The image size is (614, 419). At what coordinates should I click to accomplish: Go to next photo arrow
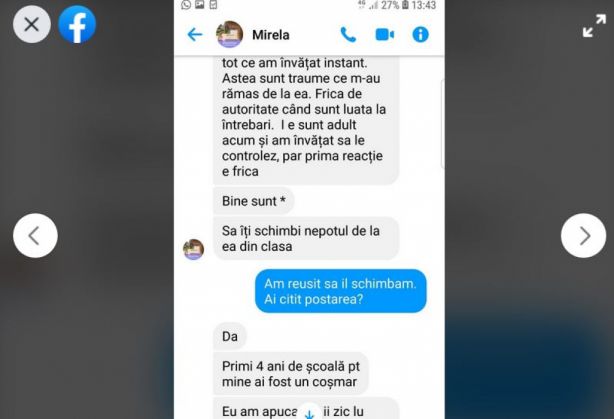pyautogui.click(x=583, y=236)
